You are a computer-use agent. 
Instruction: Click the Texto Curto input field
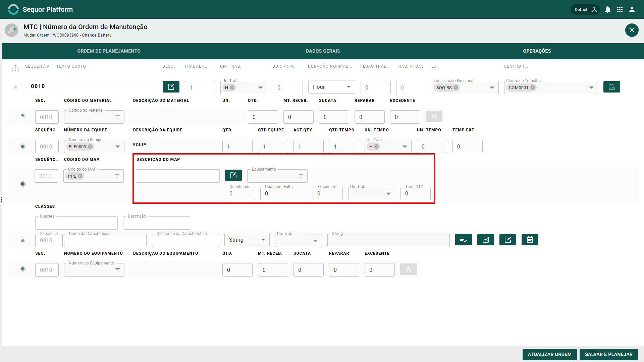click(107, 87)
